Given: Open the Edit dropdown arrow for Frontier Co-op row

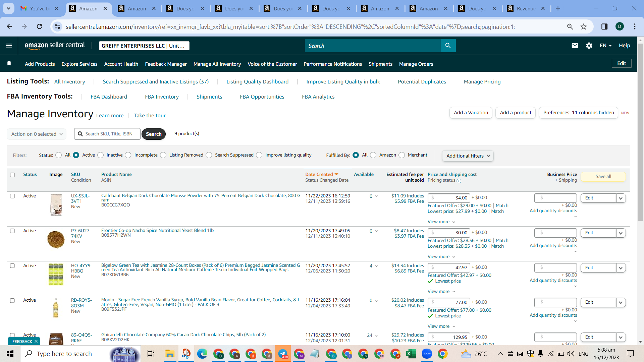Looking at the screenshot, I should pyautogui.click(x=621, y=233).
